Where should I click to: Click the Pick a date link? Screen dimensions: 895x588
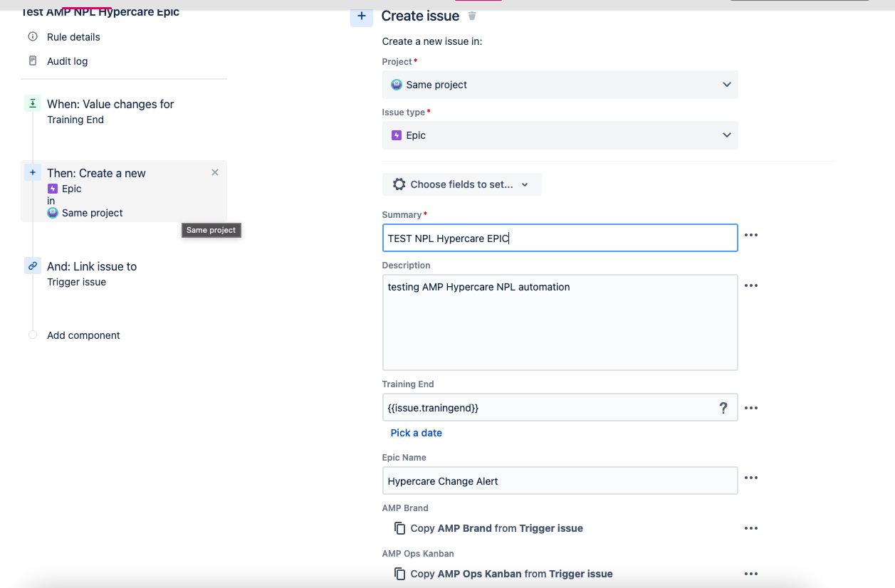[416, 432]
